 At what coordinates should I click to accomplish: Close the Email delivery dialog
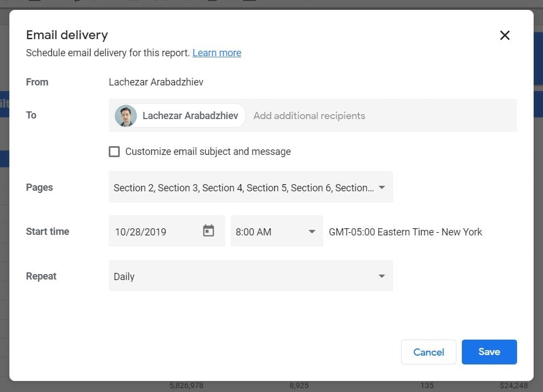click(x=504, y=35)
